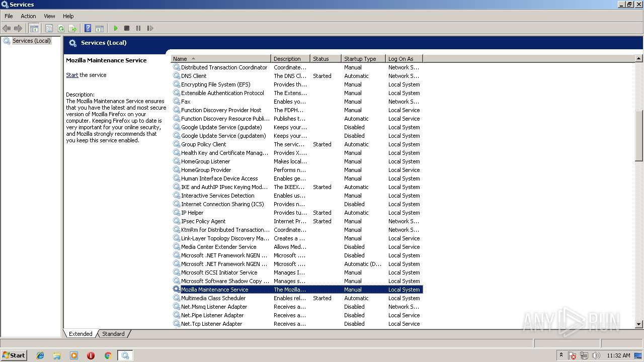Select Encrypting File System (EFS) service
The width and height of the screenshot is (644, 362).
click(x=297, y=84)
